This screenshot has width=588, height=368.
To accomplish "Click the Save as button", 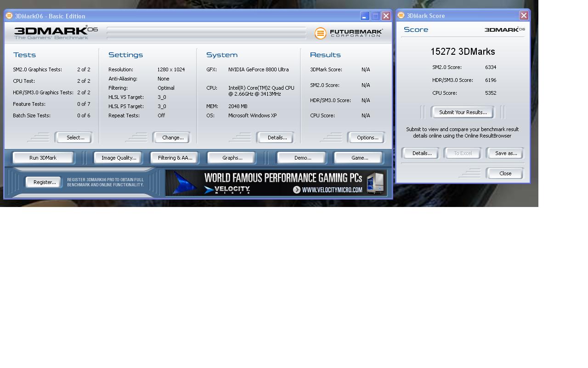I will coord(506,153).
